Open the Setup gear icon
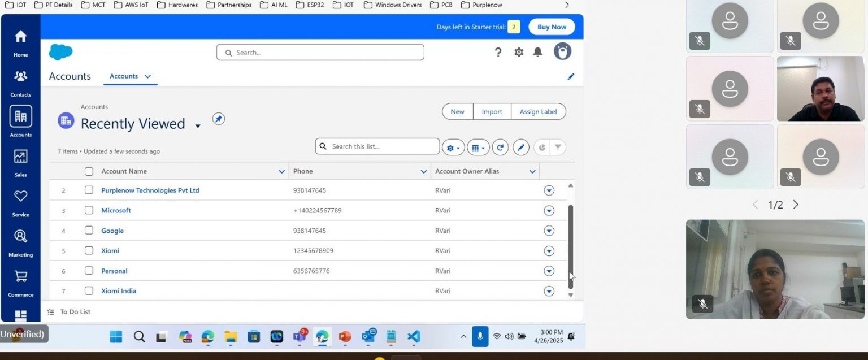The image size is (868, 360). tap(519, 52)
